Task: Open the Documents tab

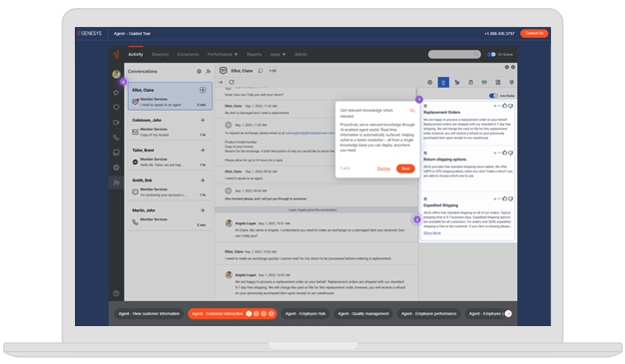Action: 188,54
